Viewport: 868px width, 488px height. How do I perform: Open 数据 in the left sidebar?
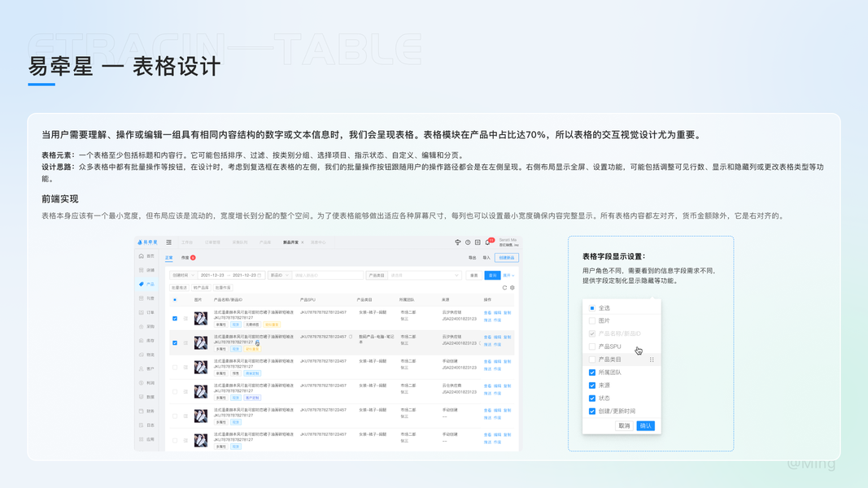(x=147, y=397)
